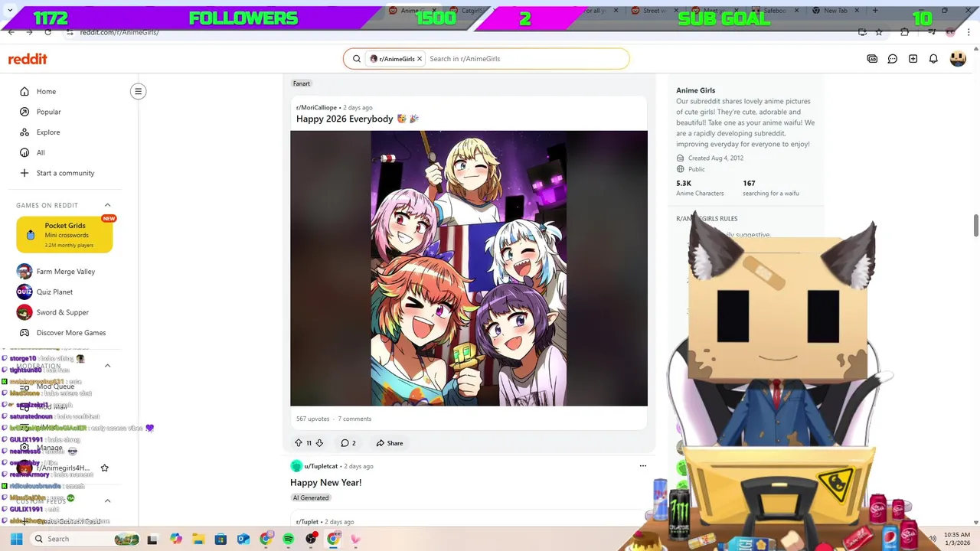Open u/Tupletcat profile link
This screenshot has width=980, height=551.
[321, 466]
